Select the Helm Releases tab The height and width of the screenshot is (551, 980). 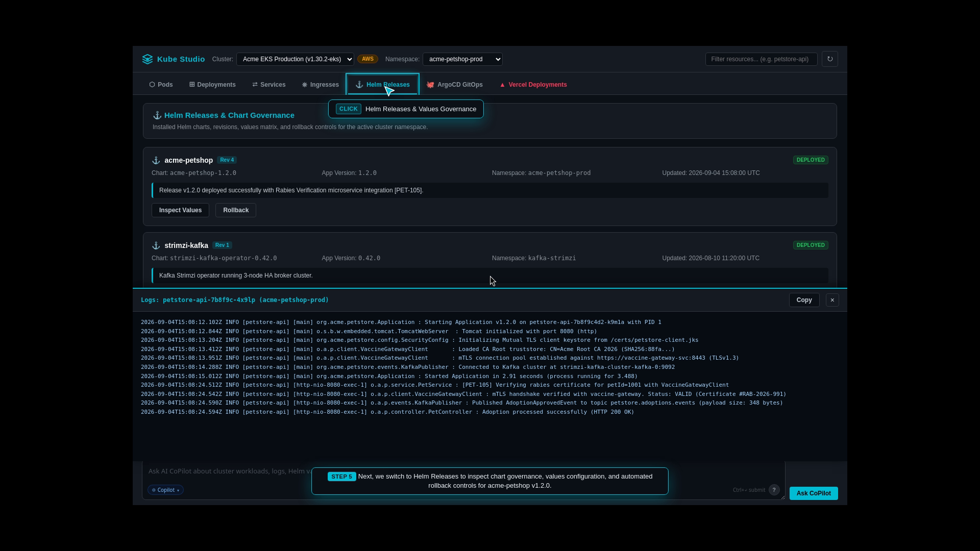[383, 85]
